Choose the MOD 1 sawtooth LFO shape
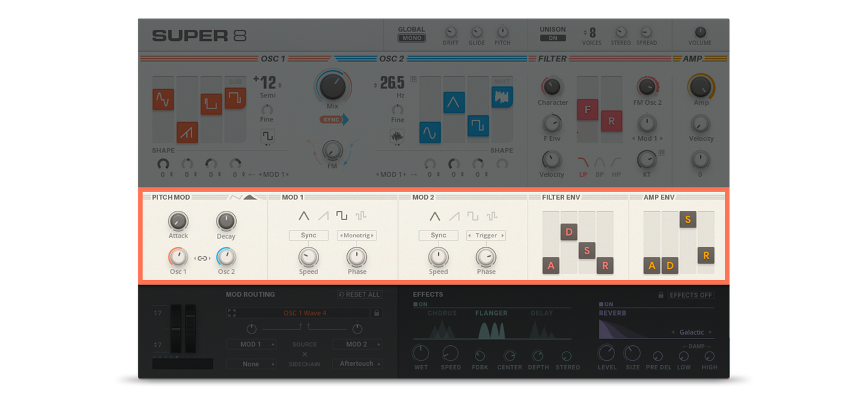This screenshot has height=406, width=868. point(323,216)
